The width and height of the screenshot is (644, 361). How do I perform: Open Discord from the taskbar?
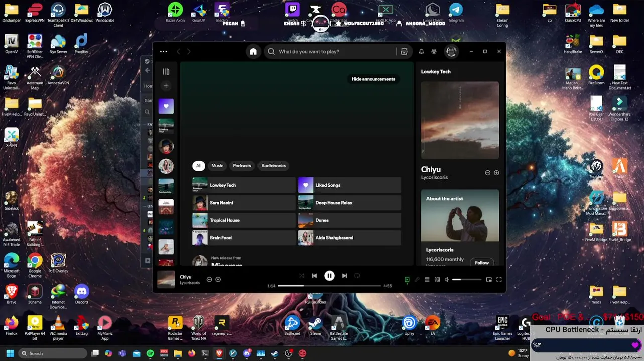pos(246,353)
